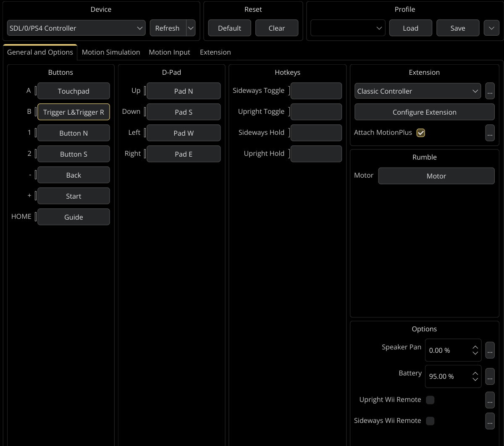Expand the arrow menu next to Save
The image size is (504, 446).
tap(491, 28)
